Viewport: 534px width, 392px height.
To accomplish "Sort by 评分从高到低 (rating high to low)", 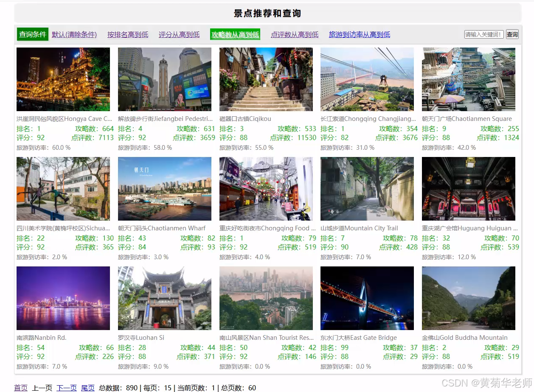I will pyautogui.click(x=178, y=34).
